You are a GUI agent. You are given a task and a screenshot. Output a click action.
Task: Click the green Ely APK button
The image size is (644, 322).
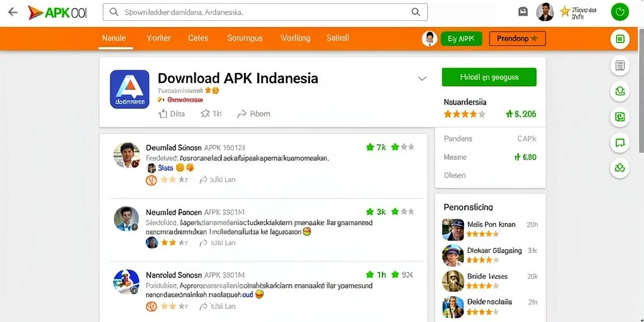point(461,38)
